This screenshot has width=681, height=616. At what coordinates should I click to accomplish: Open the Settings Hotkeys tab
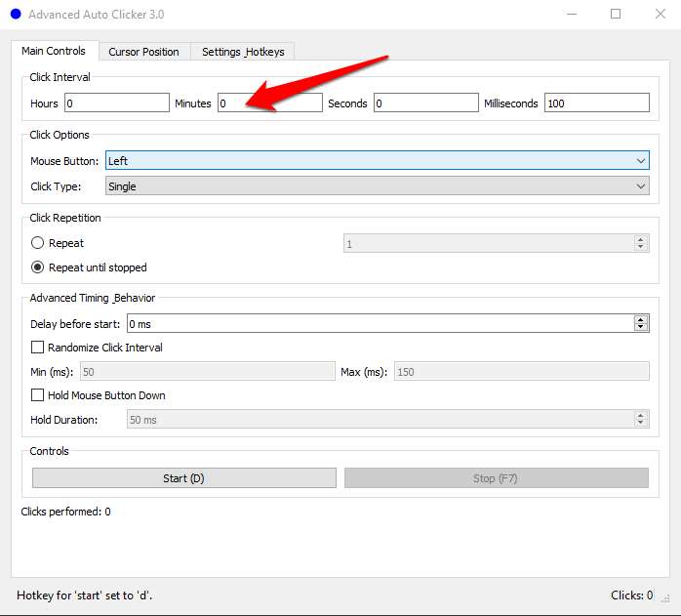tap(243, 52)
